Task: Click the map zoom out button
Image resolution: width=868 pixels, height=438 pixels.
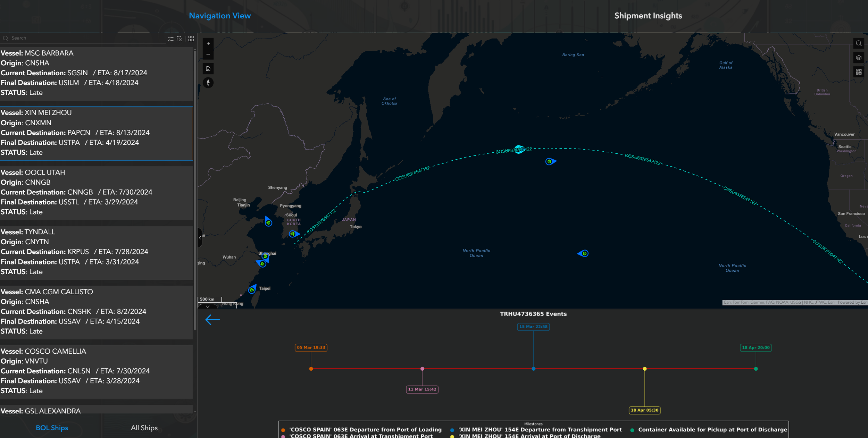Action: [x=208, y=54]
